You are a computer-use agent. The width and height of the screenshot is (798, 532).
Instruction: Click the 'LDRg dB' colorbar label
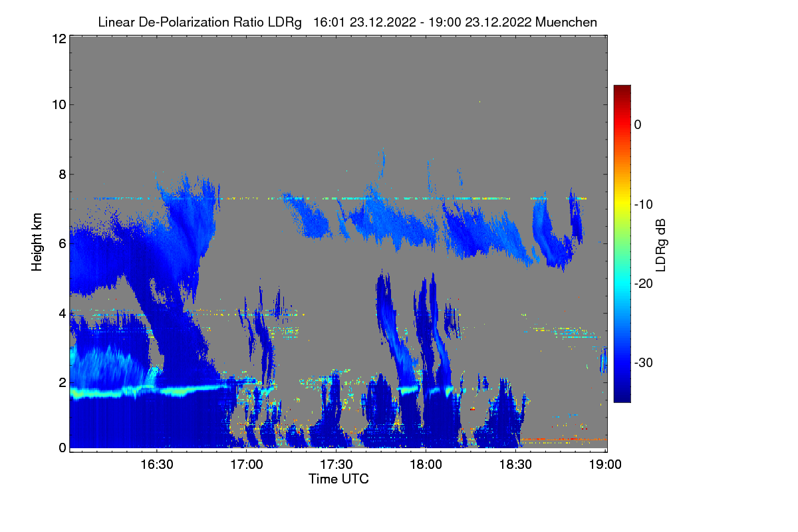660,246
